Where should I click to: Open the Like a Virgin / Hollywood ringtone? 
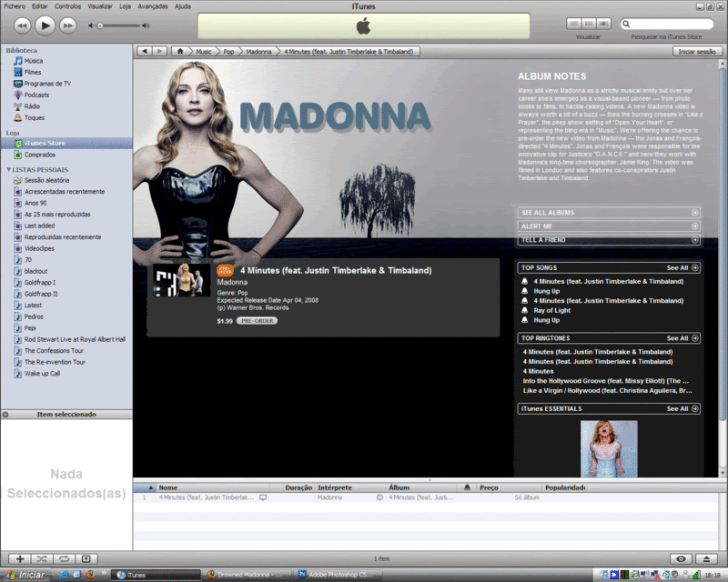(x=607, y=391)
